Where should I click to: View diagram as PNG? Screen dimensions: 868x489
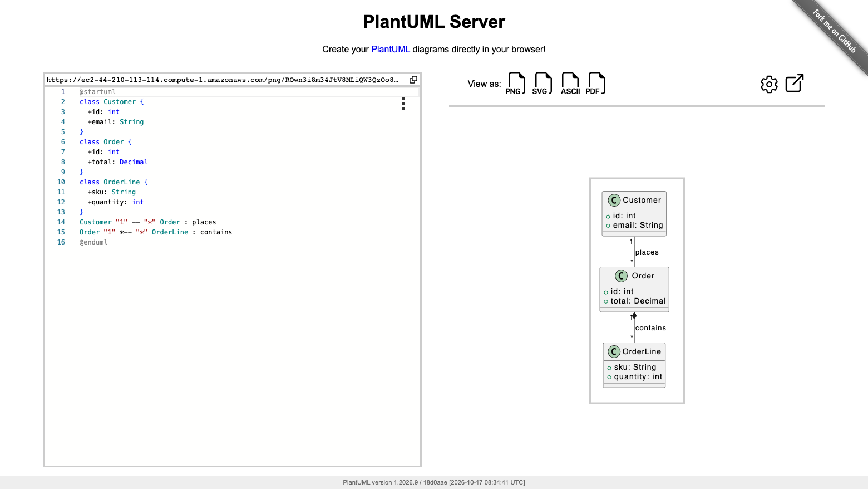coord(516,84)
